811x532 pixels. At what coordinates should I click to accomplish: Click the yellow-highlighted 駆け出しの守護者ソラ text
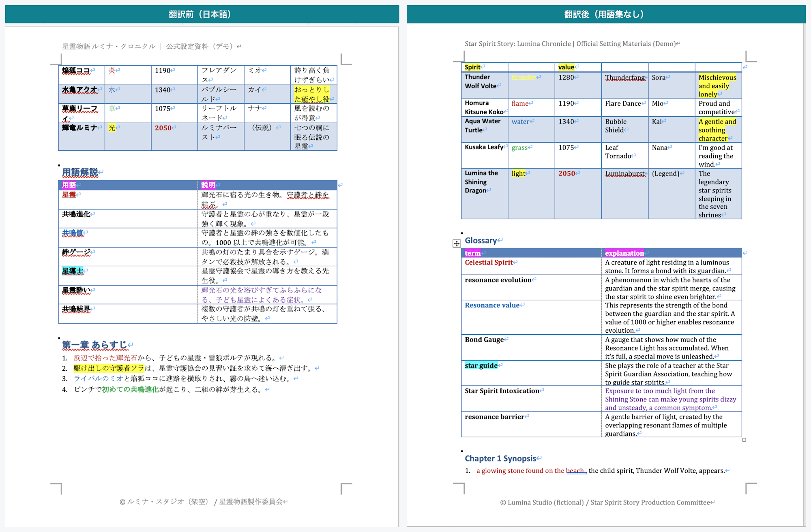click(109, 368)
